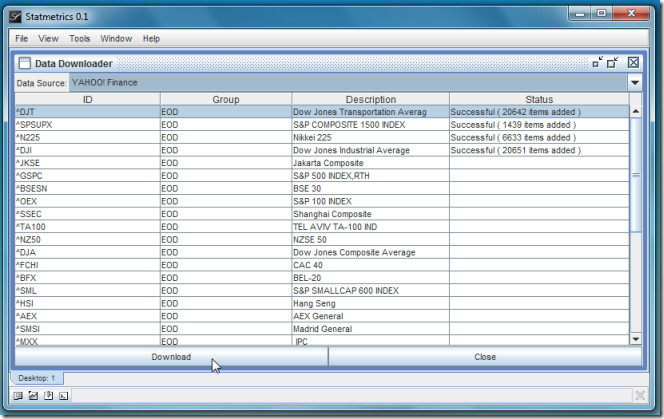
Task: Click the S&P SMALLCAP 600 INDEX cell
Action: [371, 290]
